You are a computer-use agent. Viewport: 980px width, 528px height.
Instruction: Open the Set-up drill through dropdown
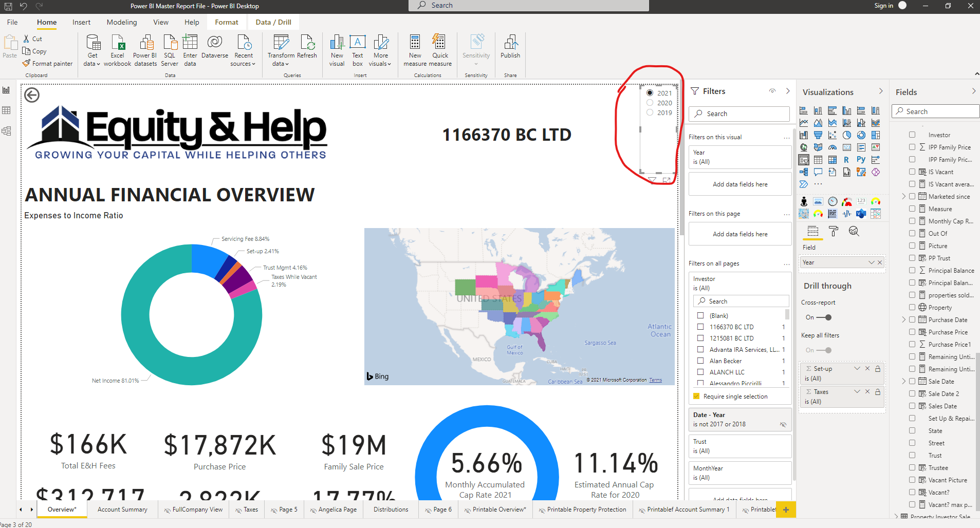tap(857, 368)
